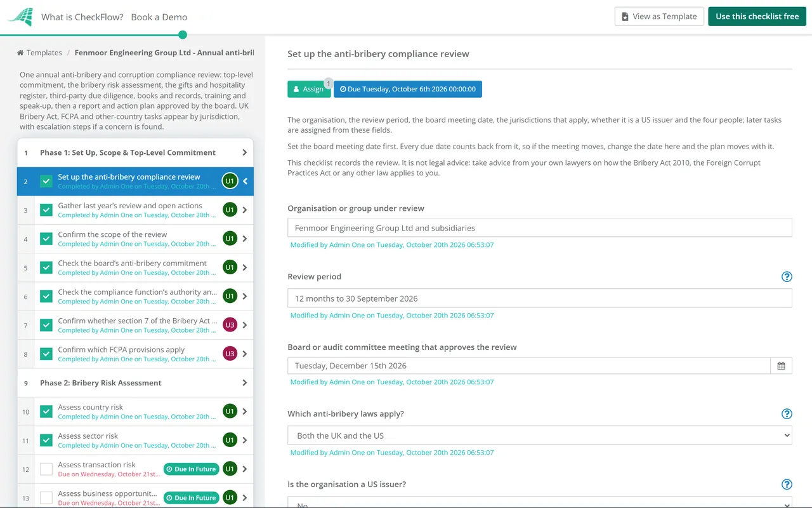Open help icon next to Review period

pos(787,277)
